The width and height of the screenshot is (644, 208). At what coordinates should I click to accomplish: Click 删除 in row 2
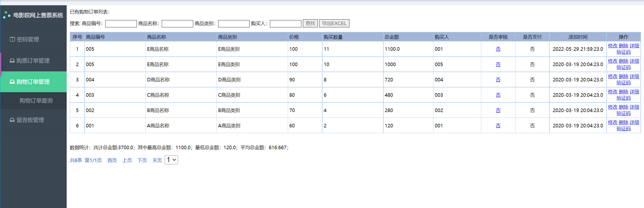click(x=623, y=61)
